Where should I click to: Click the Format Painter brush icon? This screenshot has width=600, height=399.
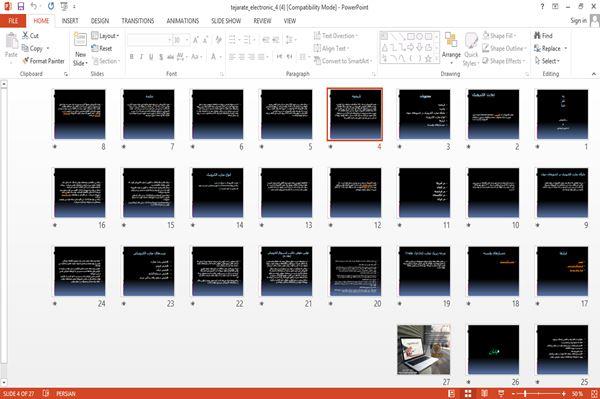click(x=26, y=61)
